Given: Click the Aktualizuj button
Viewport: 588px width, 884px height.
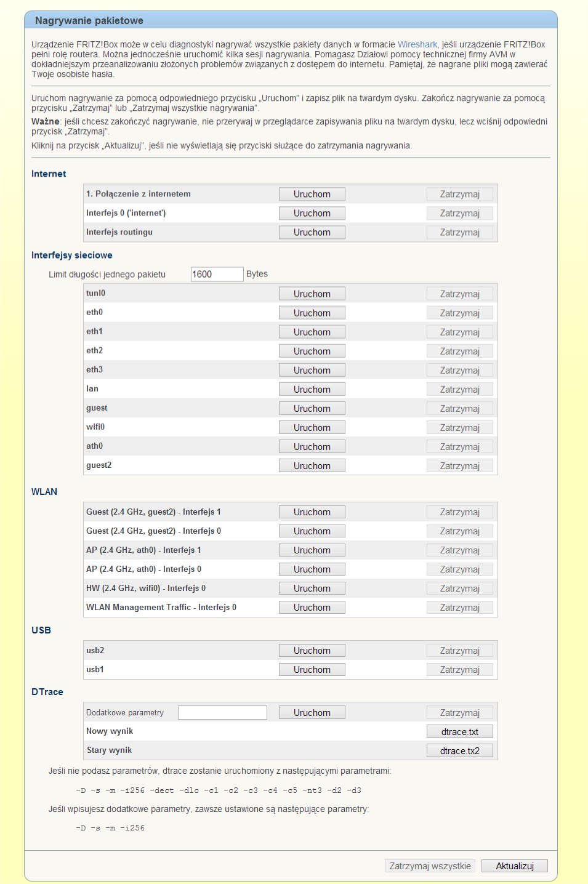Looking at the screenshot, I should [x=514, y=866].
